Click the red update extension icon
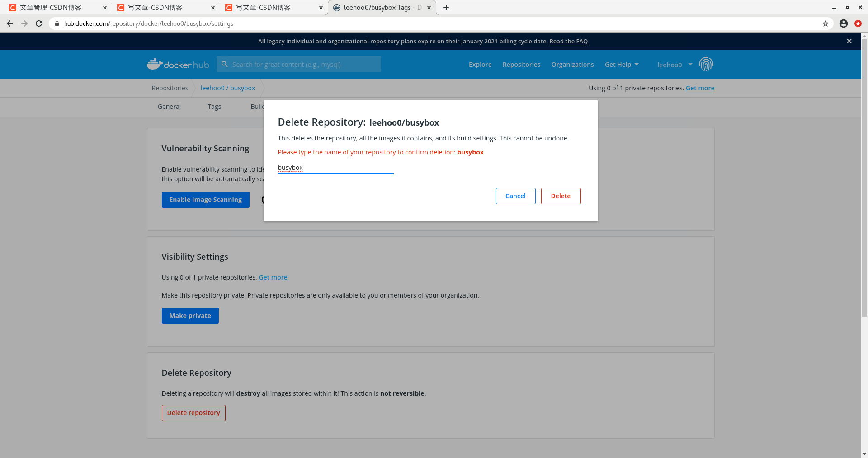 click(858, 23)
